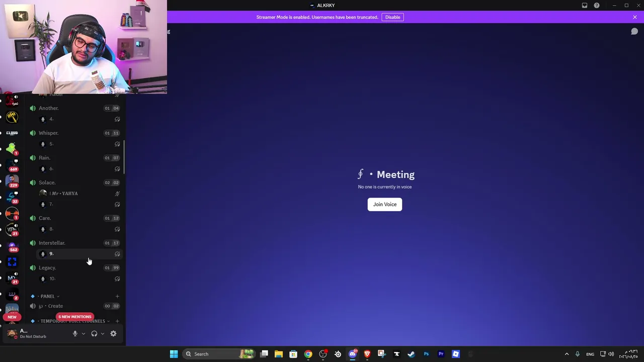Switch to Discord on the taskbar
Screen dimensions: 644x362
tap(352, 354)
